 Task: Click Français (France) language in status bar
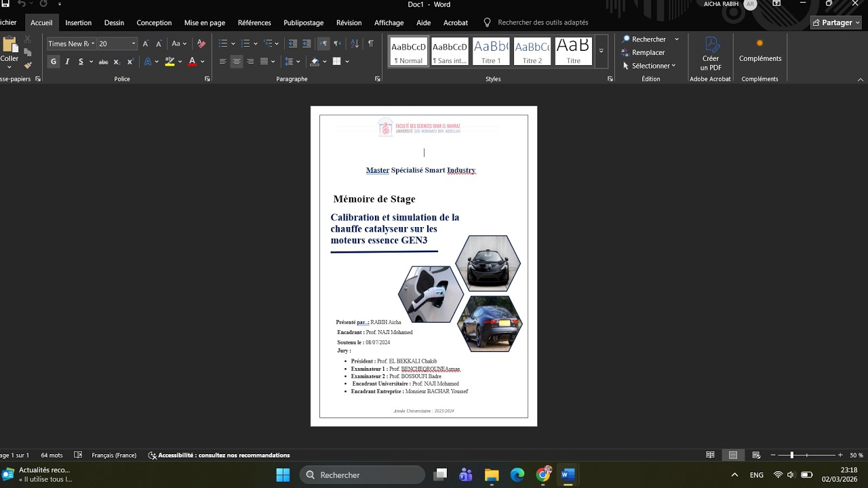[114, 455]
